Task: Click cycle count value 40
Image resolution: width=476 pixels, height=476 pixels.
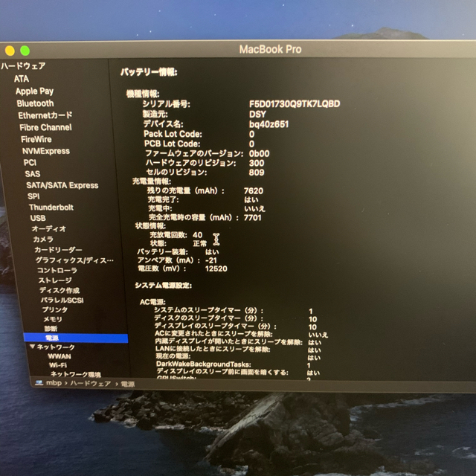Action: pyautogui.click(x=197, y=235)
